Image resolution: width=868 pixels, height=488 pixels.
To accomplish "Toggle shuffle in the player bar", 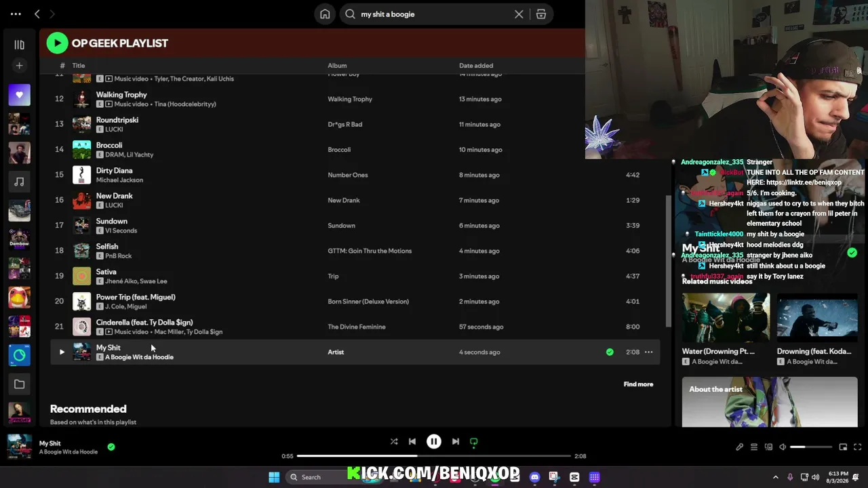I will [394, 442].
